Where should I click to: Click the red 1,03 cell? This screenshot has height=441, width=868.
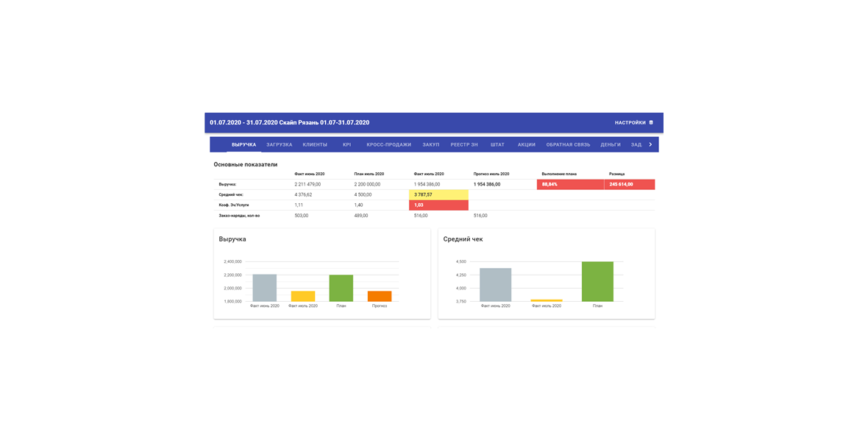[x=438, y=205]
